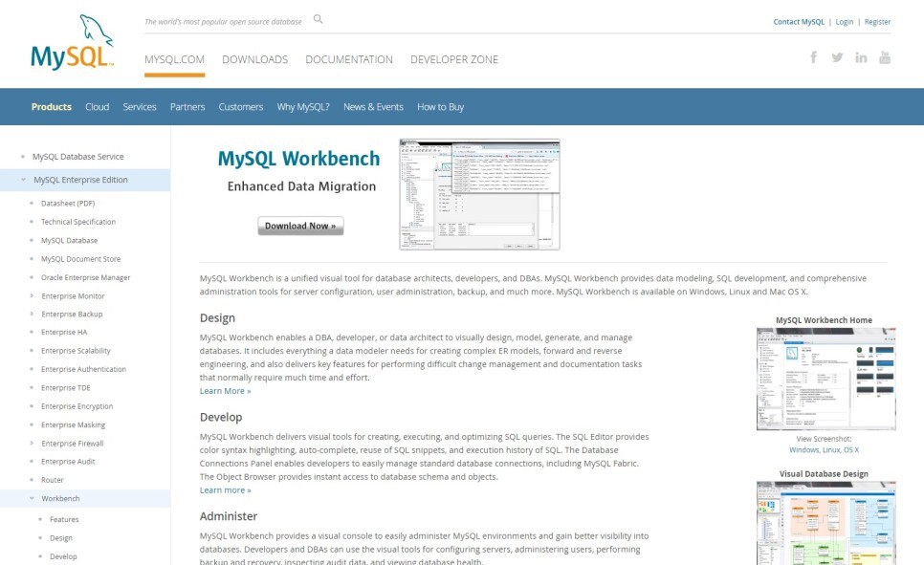924x565 pixels.
Task: Open How to Buy menu item
Action: pyautogui.click(x=441, y=107)
